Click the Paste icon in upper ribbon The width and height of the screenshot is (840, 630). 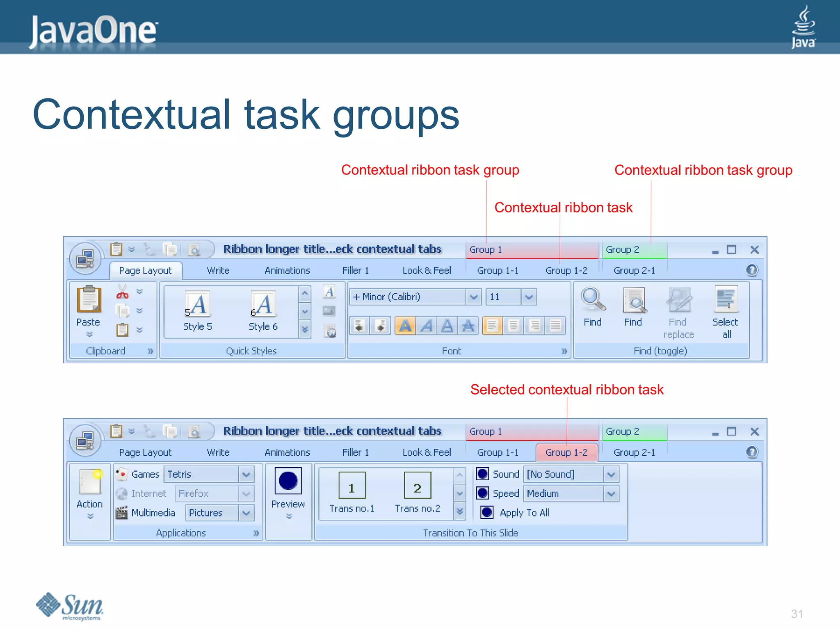click(x=89, y=299)
